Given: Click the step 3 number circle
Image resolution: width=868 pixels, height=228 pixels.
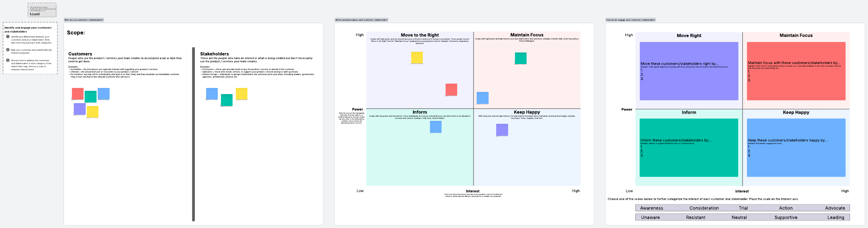Looking at the screenshot, I should click(8, 60).
